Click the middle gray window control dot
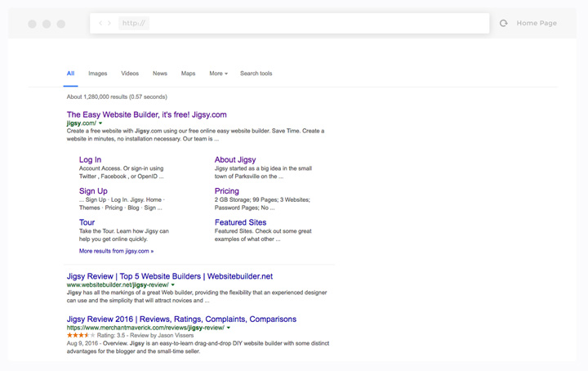 (47, 24)
